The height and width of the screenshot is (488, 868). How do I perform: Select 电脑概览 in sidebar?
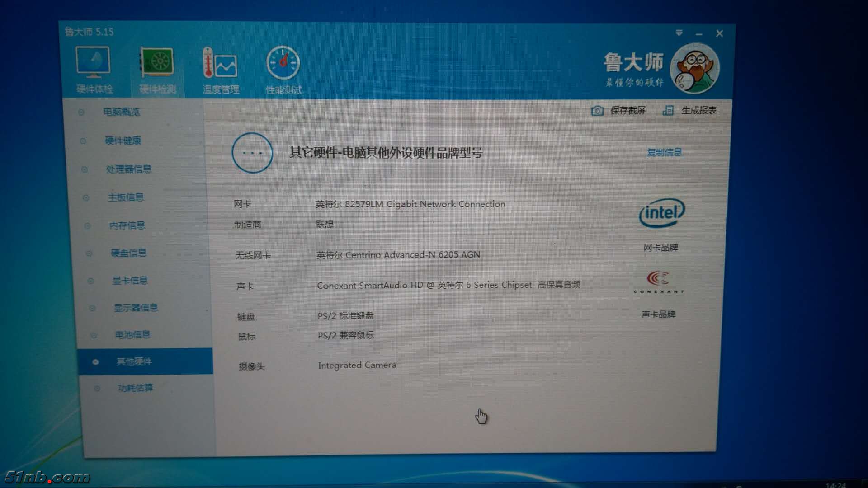(x=121, y=112)
